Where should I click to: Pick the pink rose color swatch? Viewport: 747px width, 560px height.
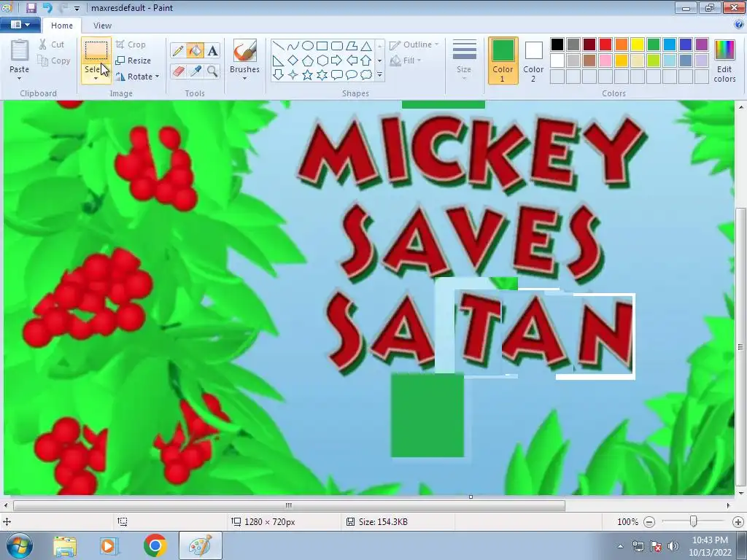click(x=605, y=61)
